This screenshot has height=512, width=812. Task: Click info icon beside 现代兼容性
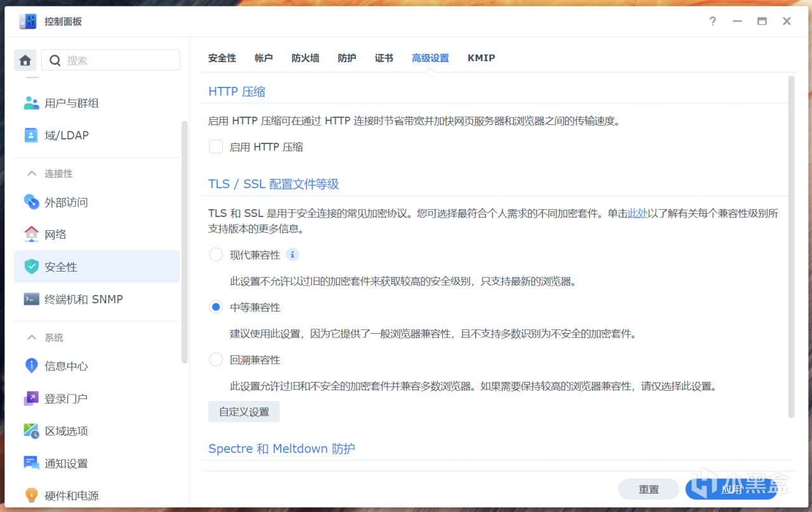pos(292,255)
